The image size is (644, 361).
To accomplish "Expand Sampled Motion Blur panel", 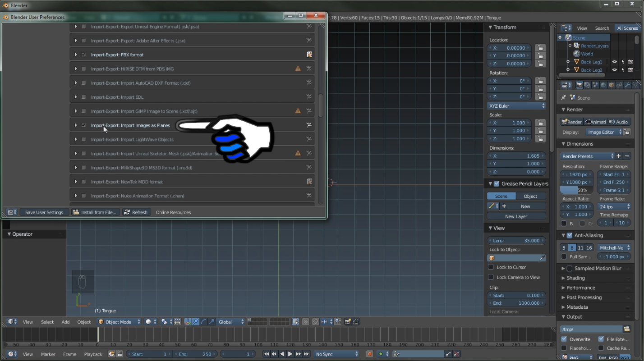I will [x=563, y=268].
